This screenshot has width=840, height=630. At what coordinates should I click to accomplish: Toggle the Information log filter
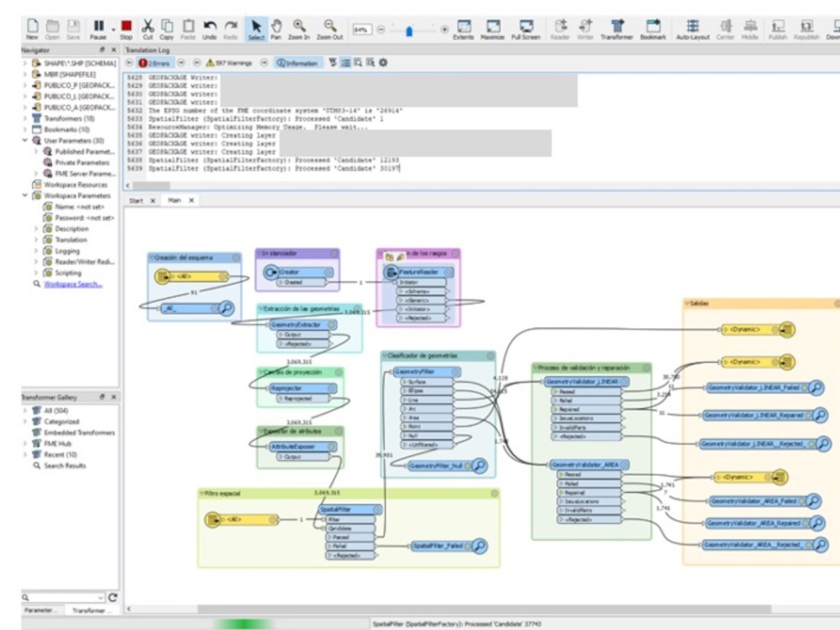298,63
